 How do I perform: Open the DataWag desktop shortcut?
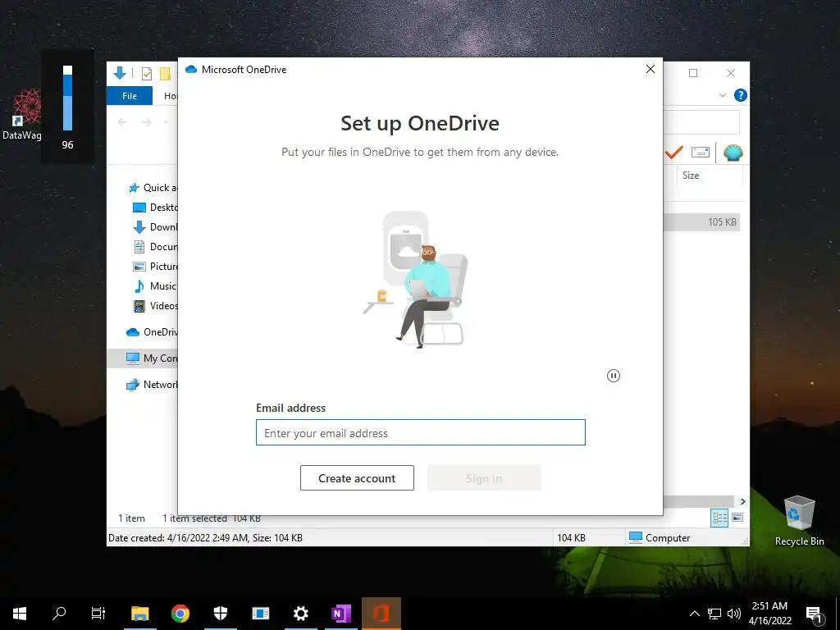pyautogui.click(x=22, y=115)
